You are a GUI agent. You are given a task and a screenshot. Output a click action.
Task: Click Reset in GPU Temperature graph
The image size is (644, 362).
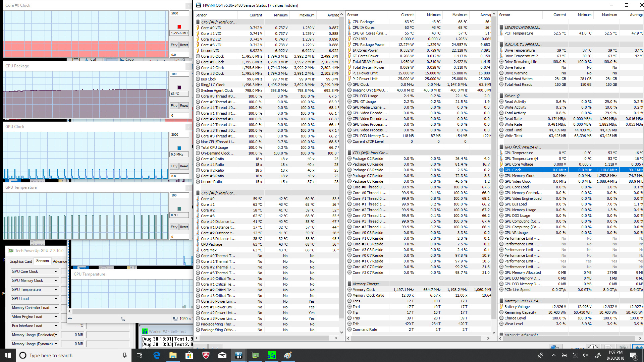(x=184, y=227)
